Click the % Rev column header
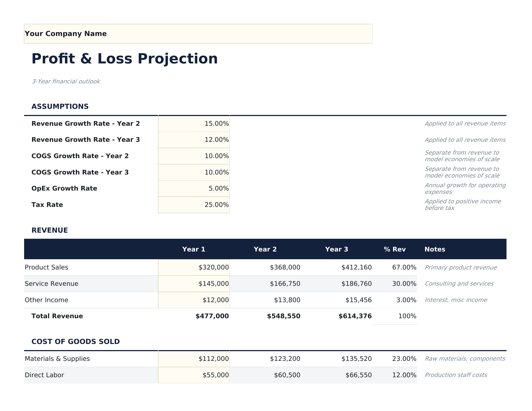 [x=395, y=249]
